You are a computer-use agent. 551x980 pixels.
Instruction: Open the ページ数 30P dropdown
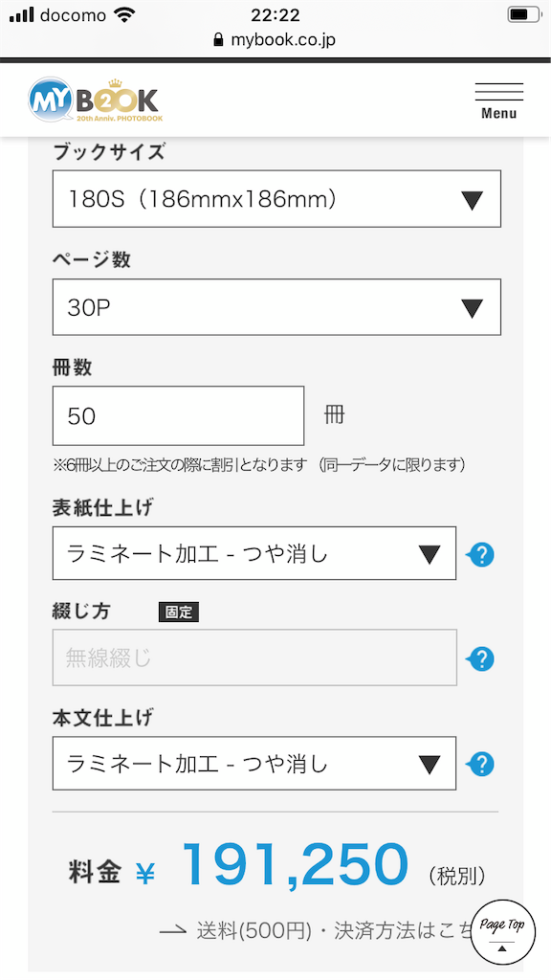click(x=276, y=307)
